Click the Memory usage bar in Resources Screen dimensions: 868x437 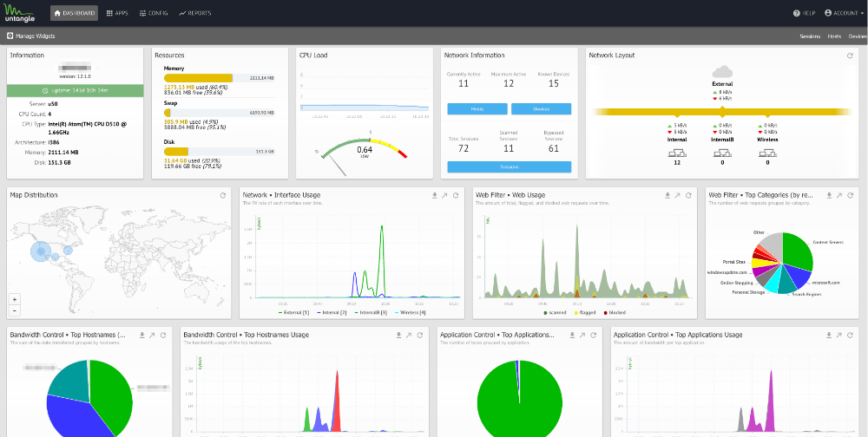[220, 78]
